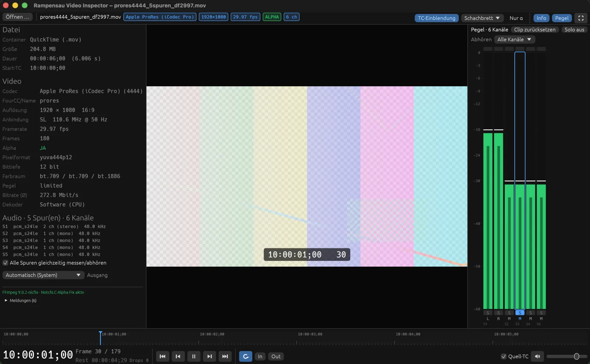Viewport: 590px width, 364px height.
Task: Open the Alle Kanäle listening dropdown
Action: click(514, 39)
